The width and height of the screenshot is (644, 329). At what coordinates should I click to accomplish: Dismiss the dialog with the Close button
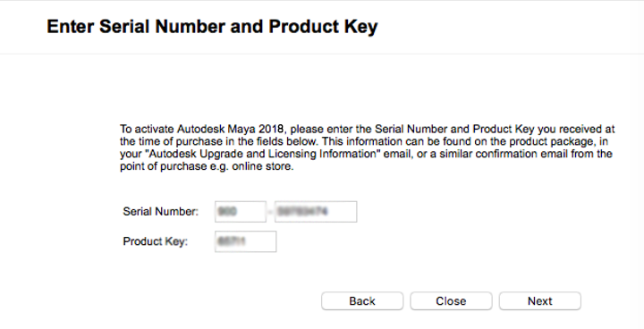coord(451,301)
